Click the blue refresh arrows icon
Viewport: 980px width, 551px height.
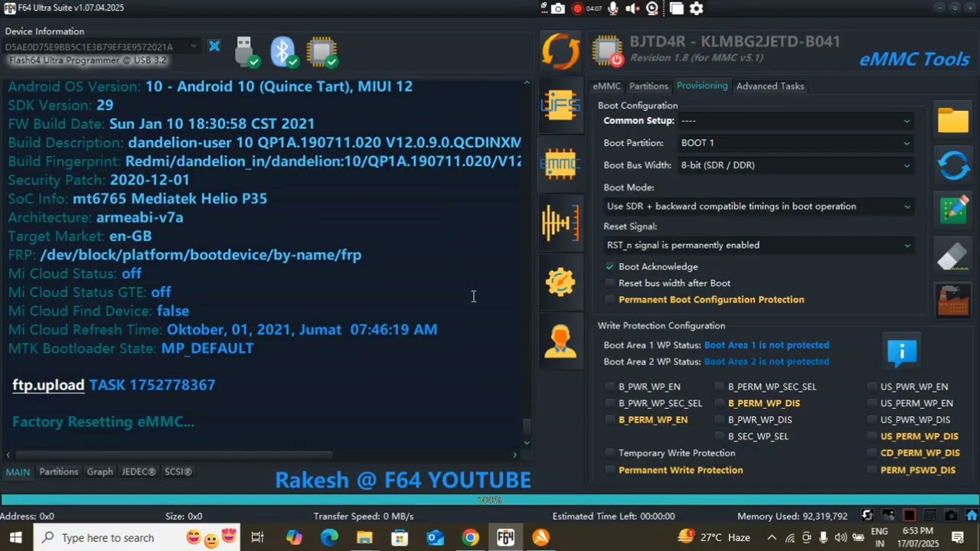[953, 165]
